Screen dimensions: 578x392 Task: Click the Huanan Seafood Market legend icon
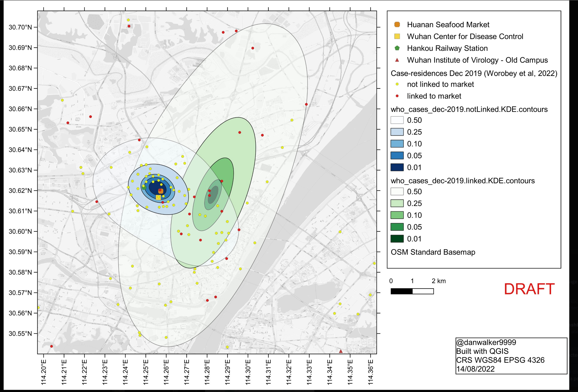397,25
